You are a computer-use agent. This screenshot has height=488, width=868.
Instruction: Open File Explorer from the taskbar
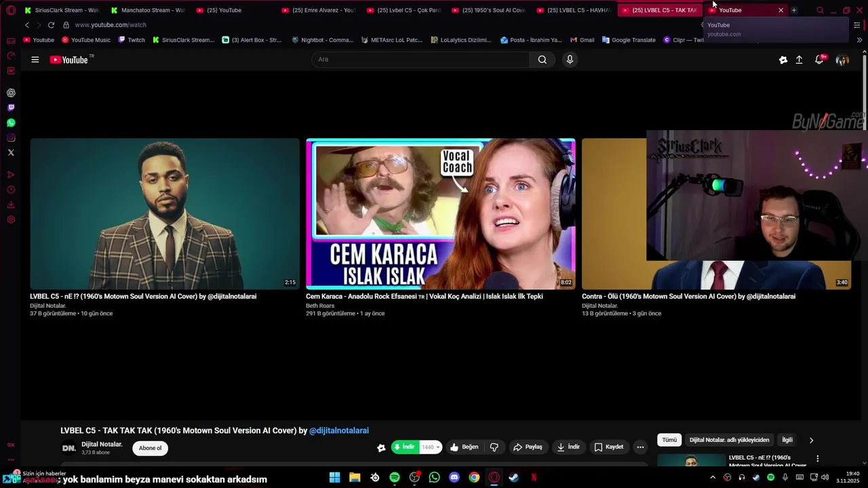[x=355, y=478]
